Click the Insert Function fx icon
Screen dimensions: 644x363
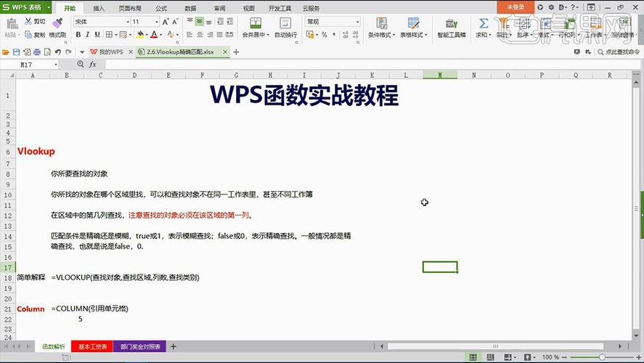pos(93,65)
